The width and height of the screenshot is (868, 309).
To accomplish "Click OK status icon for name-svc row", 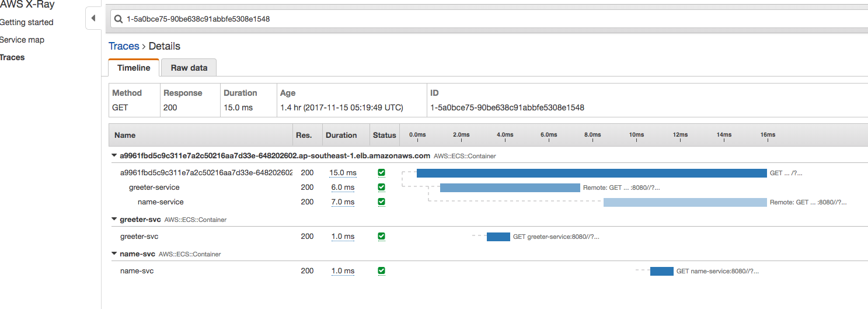I will click(382, 271).
